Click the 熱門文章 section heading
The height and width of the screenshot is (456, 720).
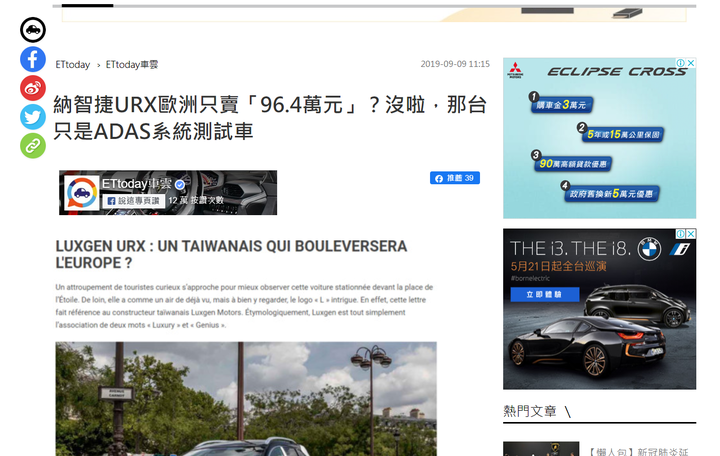click(529, 411)
